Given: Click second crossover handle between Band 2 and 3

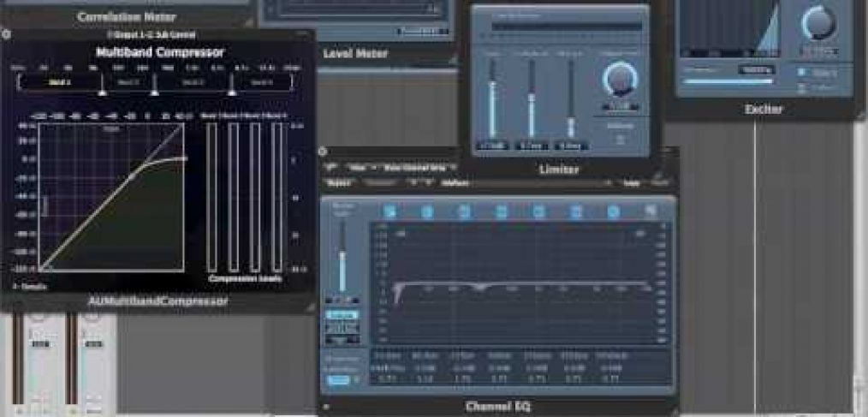Looking at the screenshot, I should 154,92.
